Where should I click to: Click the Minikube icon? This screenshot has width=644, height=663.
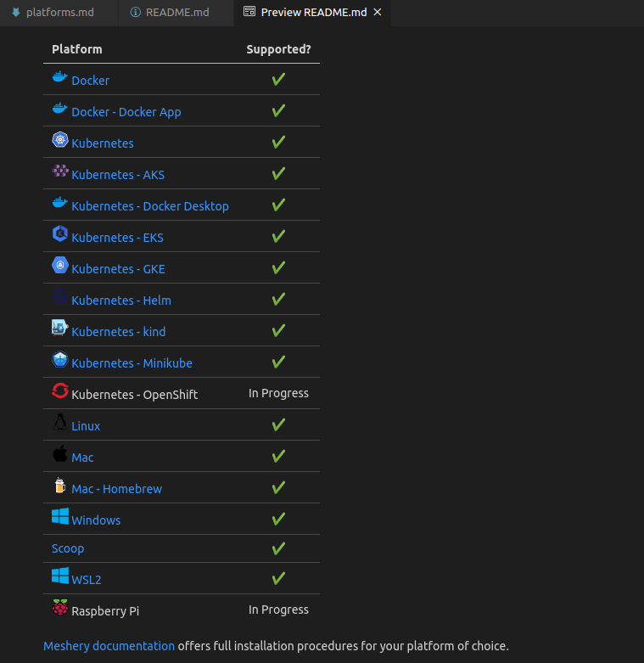pyautogui.click(x=60, y=359)
